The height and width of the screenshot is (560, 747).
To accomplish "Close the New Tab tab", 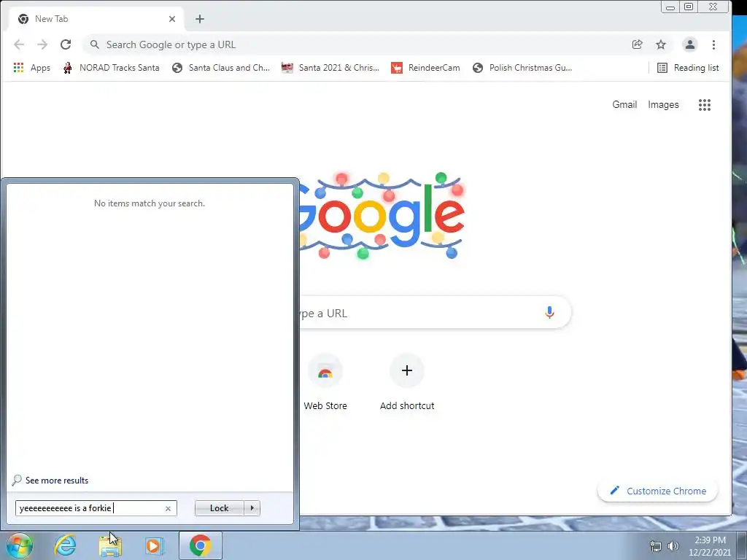I will (172, 19).
